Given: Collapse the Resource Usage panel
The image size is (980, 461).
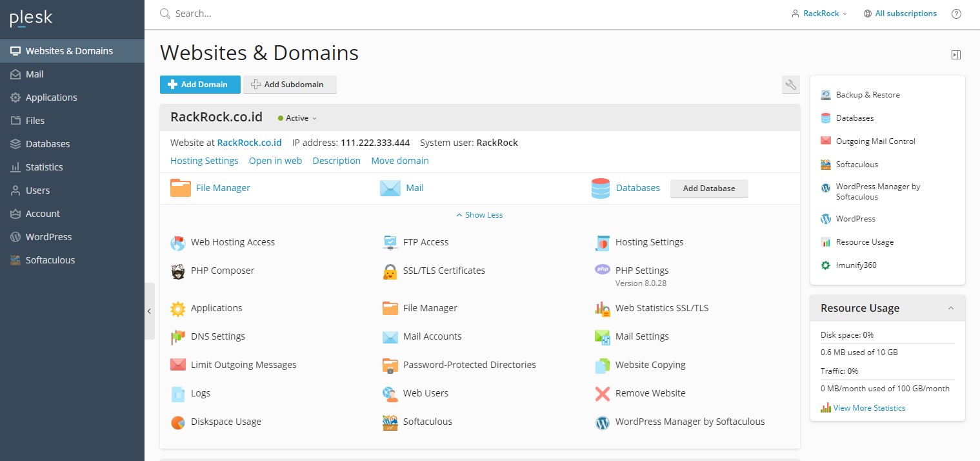Looking at the screenshot, I should 951,309.
